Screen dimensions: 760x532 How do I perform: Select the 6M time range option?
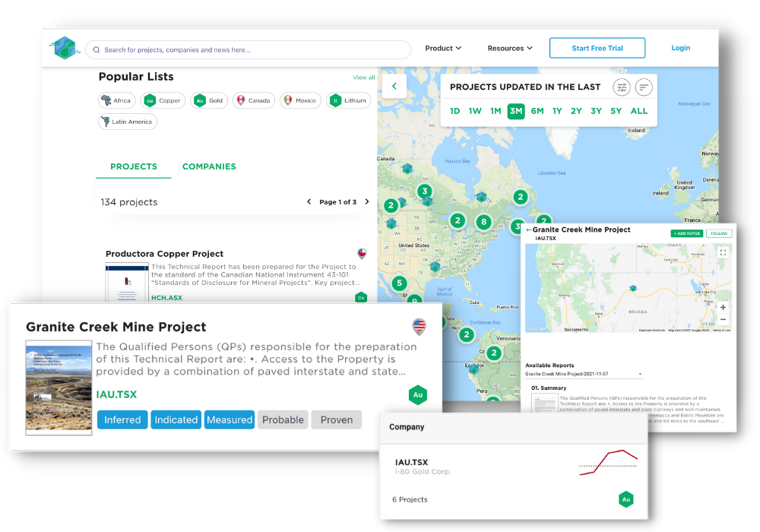pos(537,111)
